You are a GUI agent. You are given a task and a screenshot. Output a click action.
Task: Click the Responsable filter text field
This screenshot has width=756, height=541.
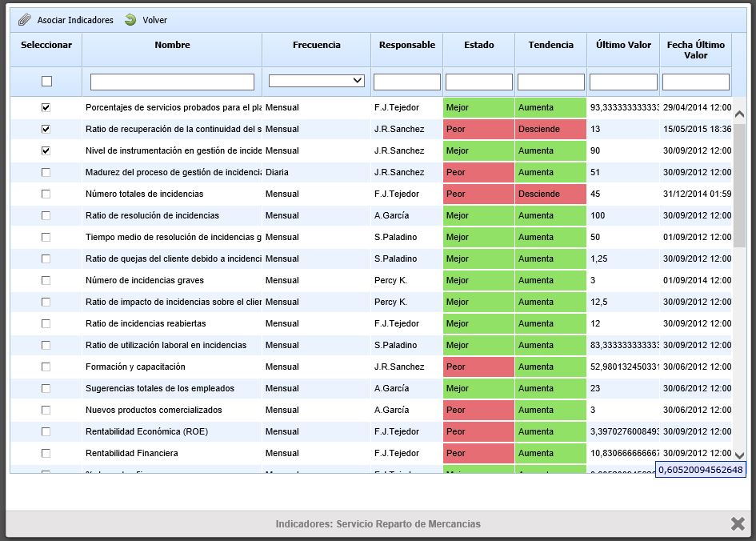tap(406, 82)
